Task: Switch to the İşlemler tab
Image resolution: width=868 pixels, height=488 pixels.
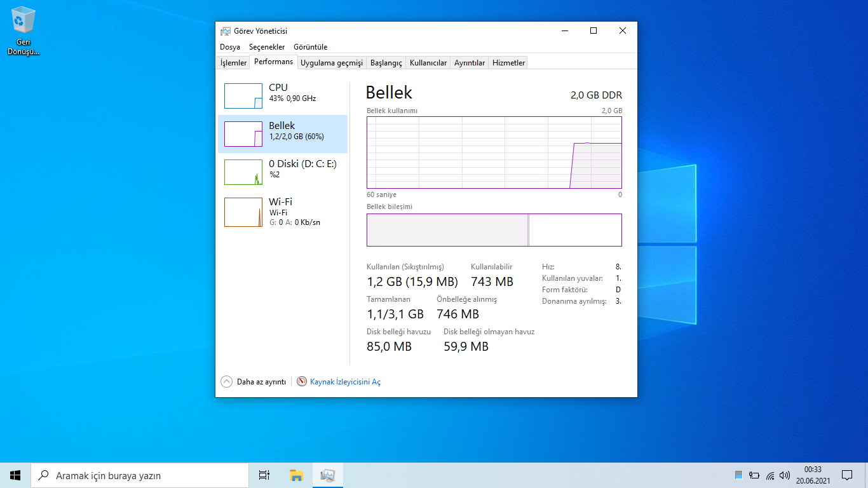Action: point(233,63)
